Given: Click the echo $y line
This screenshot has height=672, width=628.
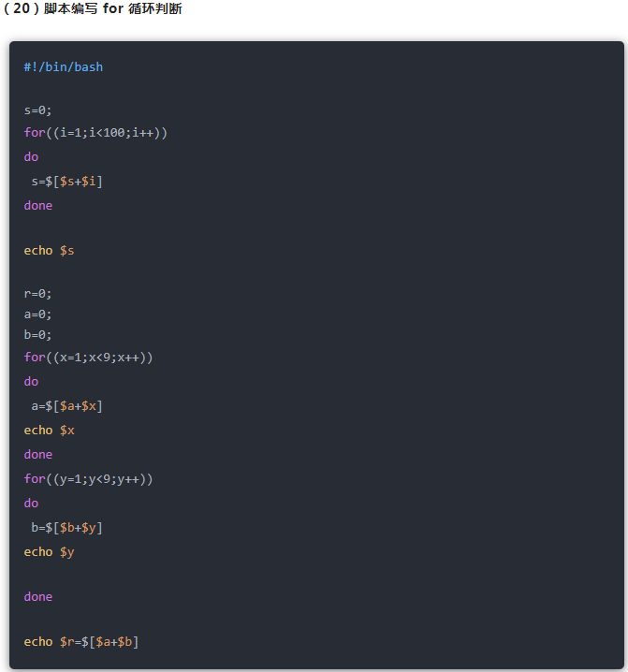Looking at the screenshot, I should coord(49,551).
